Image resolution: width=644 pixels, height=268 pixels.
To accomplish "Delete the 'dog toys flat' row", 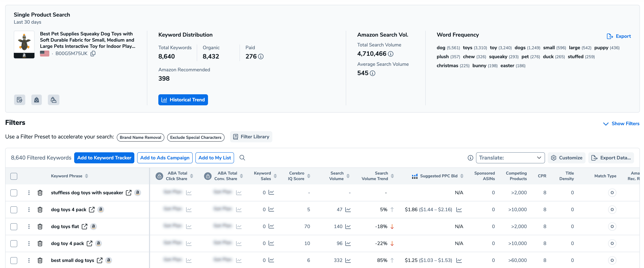I will coord(40,226).
